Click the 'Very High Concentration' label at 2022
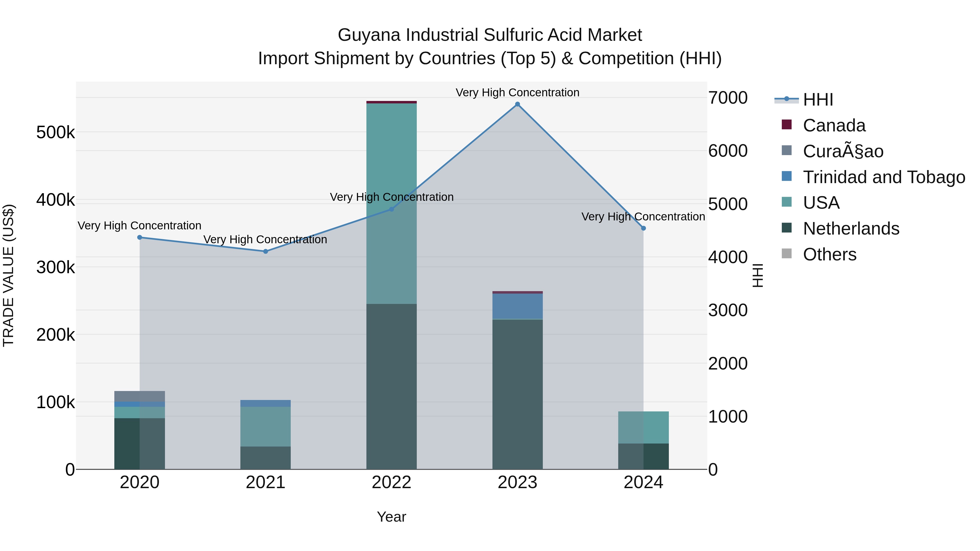Screen dimensions: 980x551 (391, 197)
